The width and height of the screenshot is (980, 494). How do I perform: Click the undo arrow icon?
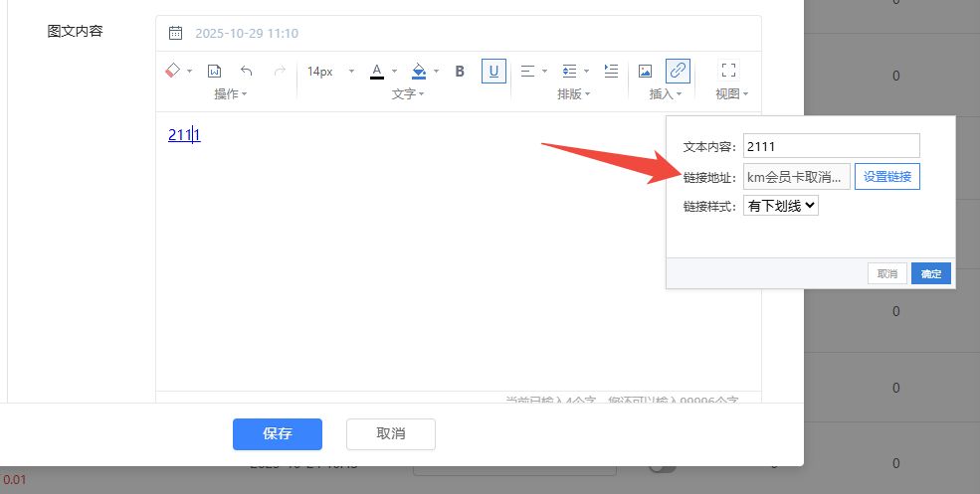click(247, 71)
